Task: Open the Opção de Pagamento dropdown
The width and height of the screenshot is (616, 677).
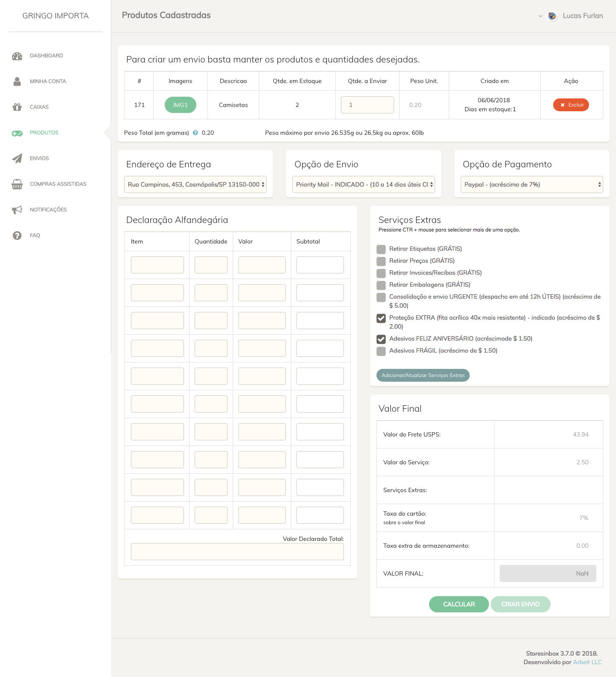Action: [x=532, y=184]
